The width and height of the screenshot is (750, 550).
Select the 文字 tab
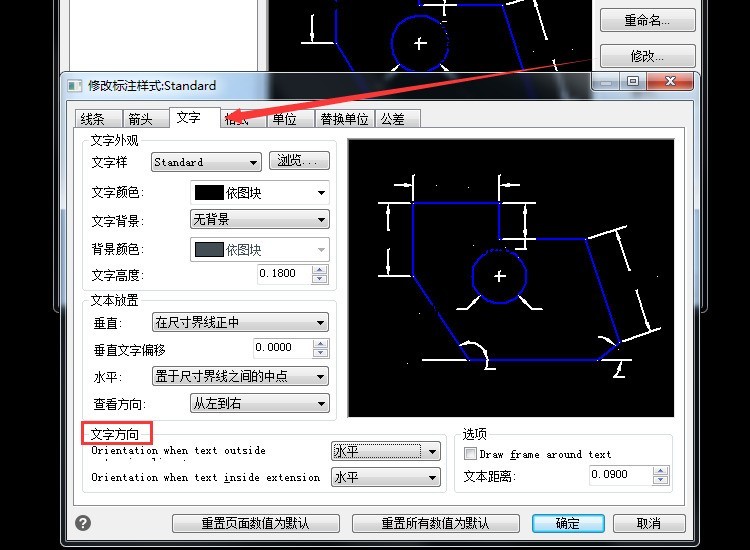(195, 118)
